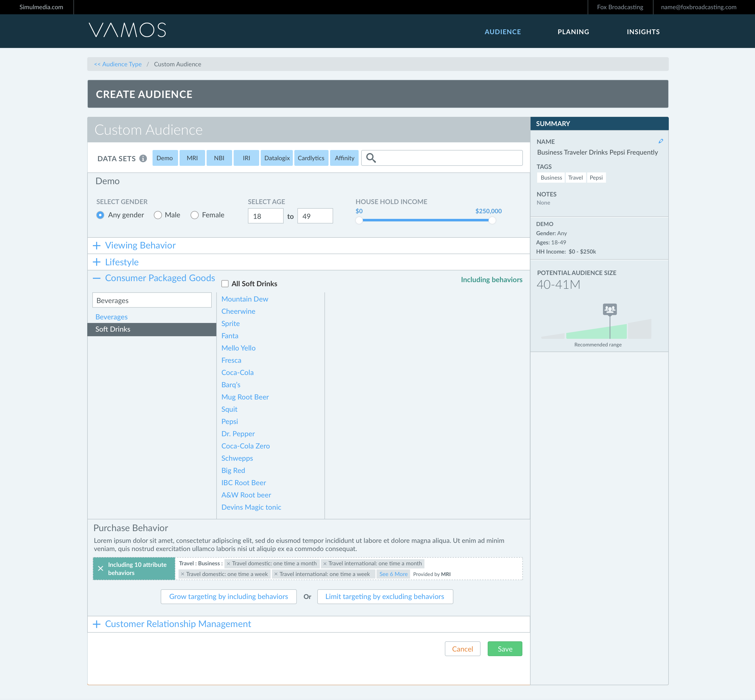The image size is (755, 700).
Task: Click the Cancel button
Action: (462, 648)
